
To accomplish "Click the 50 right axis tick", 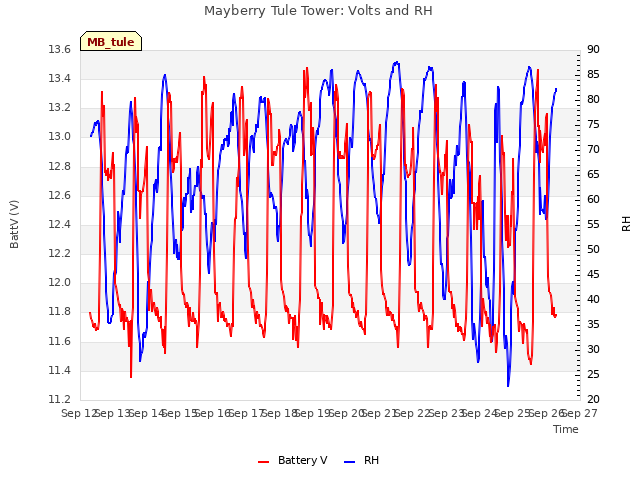I will pyautogui.click(x=593, y=249).
